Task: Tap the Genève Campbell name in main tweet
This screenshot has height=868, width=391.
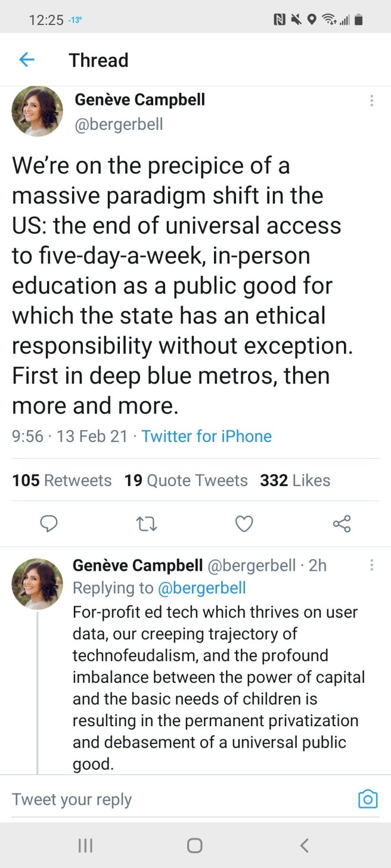Action: (x=139, y=99)
